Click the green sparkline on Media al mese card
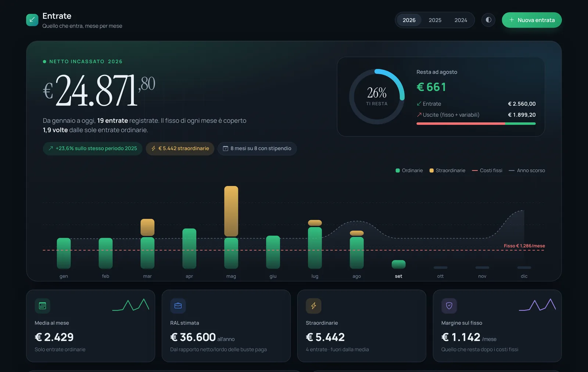This screenshot has height=372, width=588. [131, 305]
